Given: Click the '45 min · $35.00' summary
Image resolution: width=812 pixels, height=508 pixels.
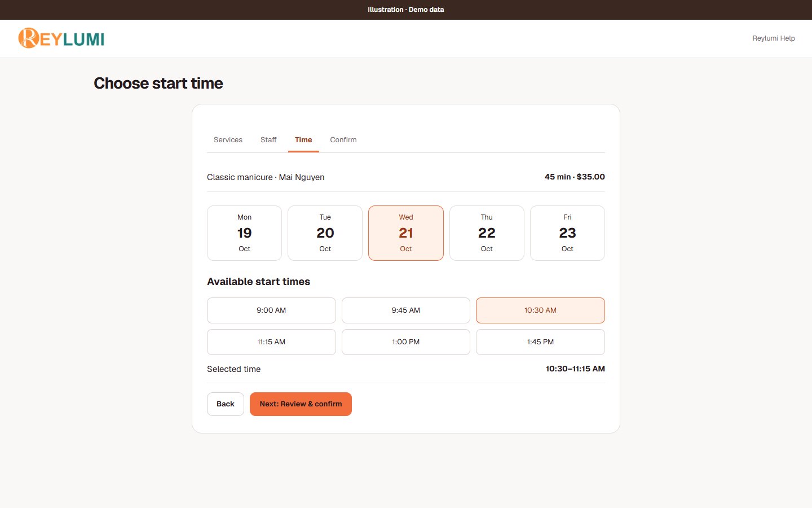Looking at the screenshot, I should tap(575, 177).
